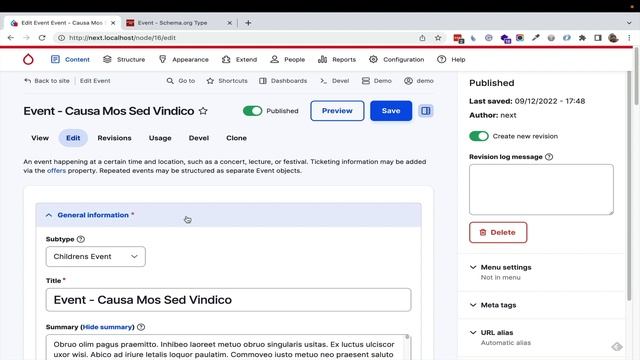Open the Go to search
Image resolution: width=640 pixels, height=360 pixels.
[x=181, y=81]
